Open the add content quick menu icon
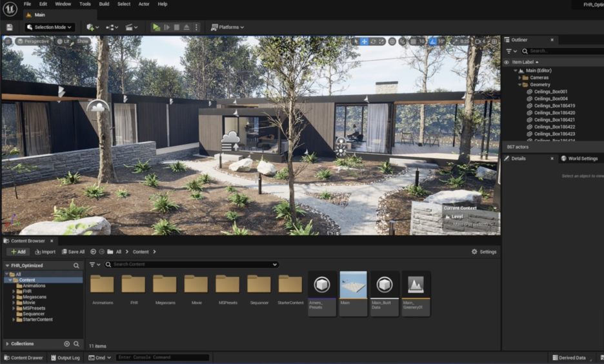Viewport: 604px width, 364px height. tap(92, 27)
